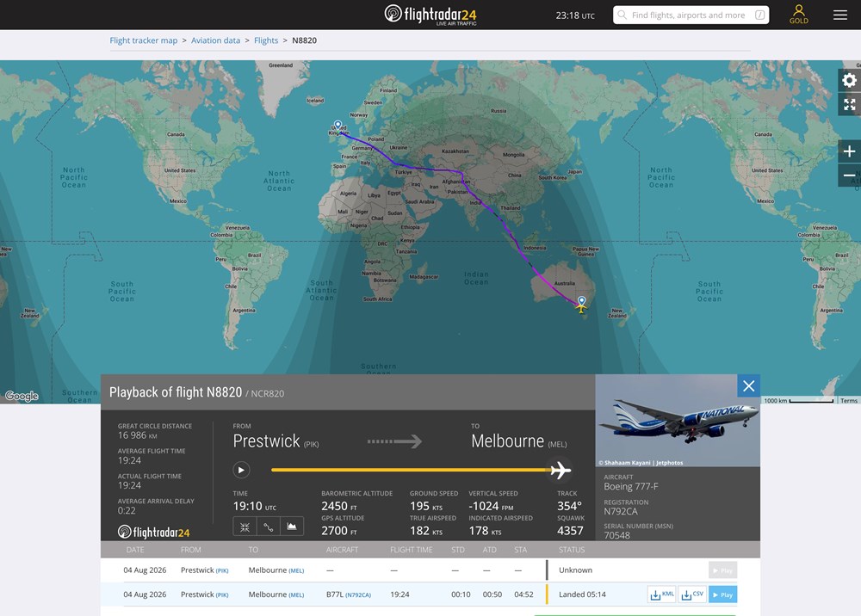Open the altitude graph icon
861x616 pixels.
point(292,527)
